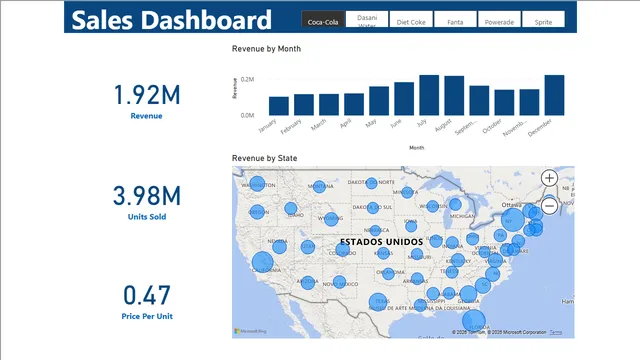Click the Revenue by Month chart title
Screen dimensions: 640x360
click(x=267, y=49)
